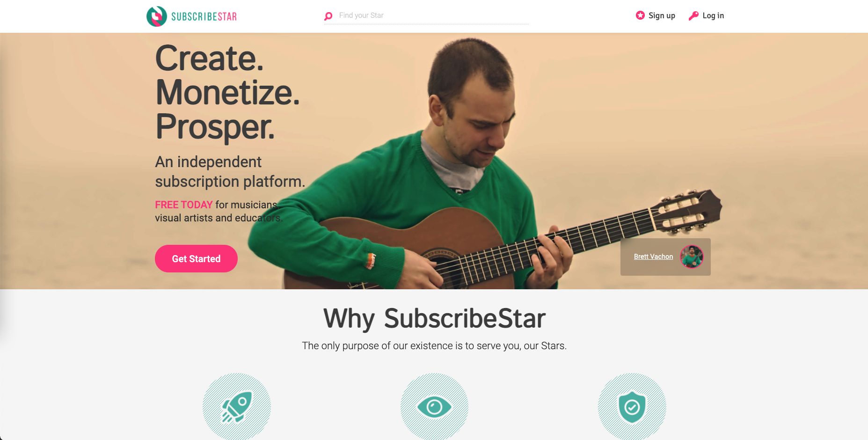Click the shield checkmark feature icon

coord(632,406)
